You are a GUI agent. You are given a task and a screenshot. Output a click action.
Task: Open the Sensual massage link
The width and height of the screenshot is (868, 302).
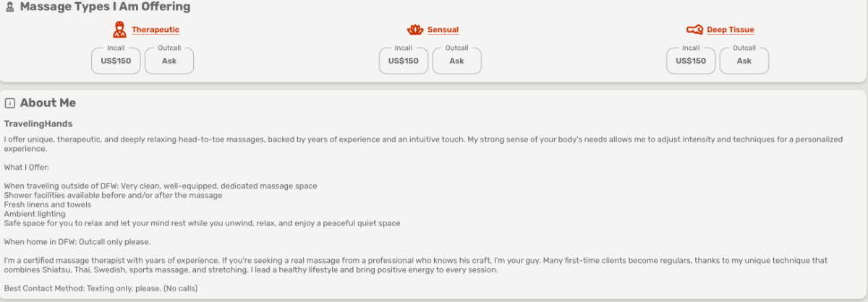point(443,30)
